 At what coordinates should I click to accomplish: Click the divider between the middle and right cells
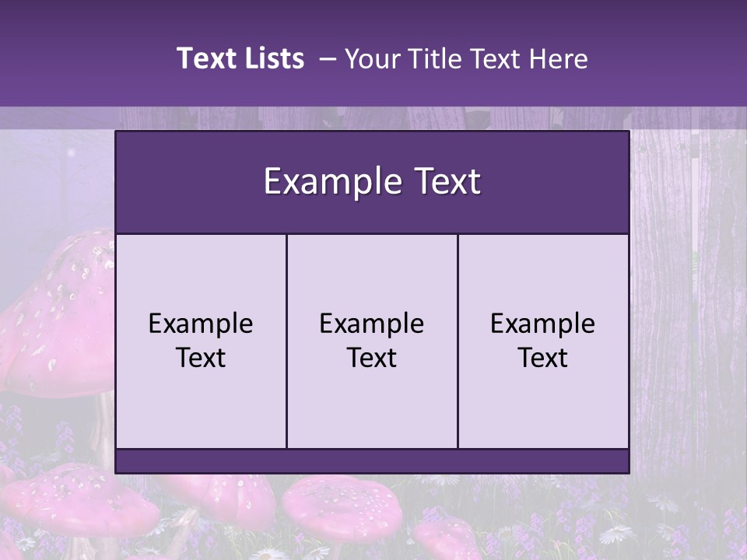(x=458, y=341)
